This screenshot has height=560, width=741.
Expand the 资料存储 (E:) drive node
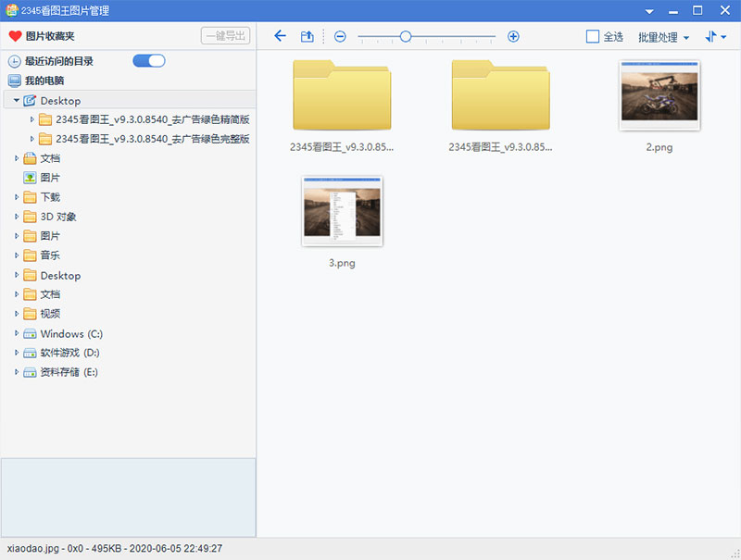(17, 372)
